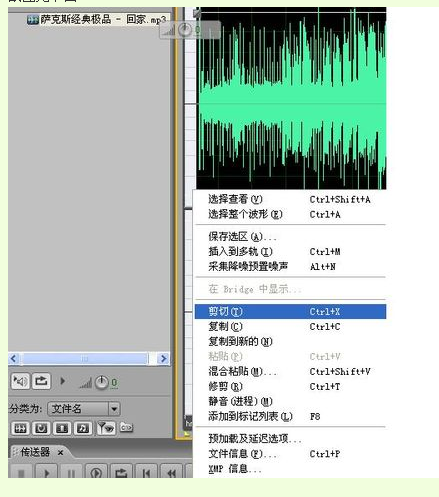
Task: Choose 文件信息(F)... from the context menu
Action: [x=290, y=454]
